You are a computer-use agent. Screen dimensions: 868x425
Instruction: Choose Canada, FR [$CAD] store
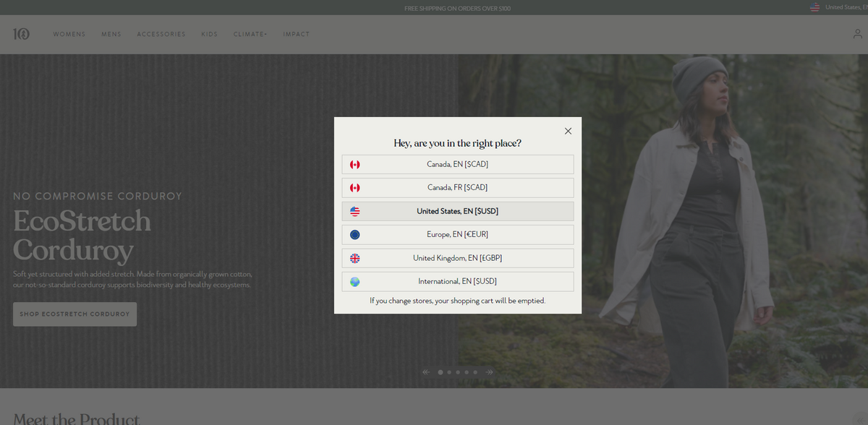point(458,187)
